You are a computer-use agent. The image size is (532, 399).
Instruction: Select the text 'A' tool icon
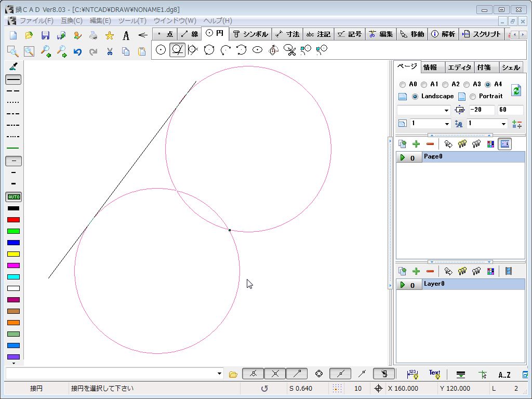click(x=126, y=35)
